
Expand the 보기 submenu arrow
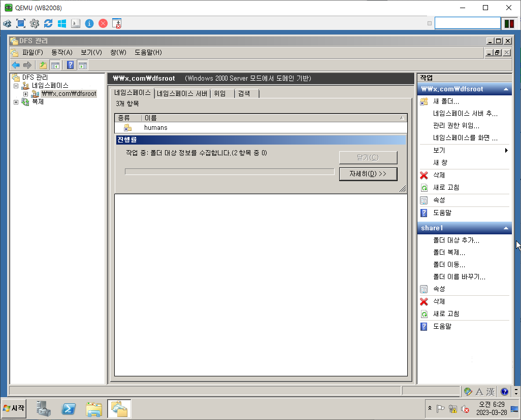click(x=506, y=151)
